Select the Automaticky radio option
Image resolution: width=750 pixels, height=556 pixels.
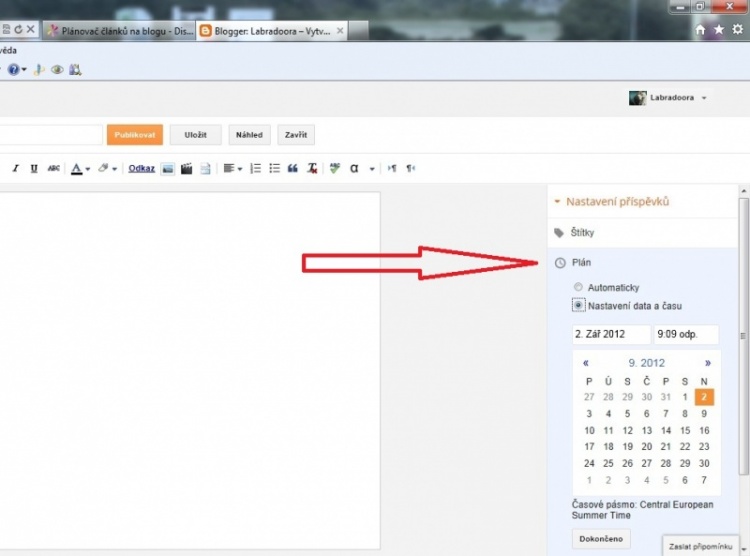click(x=578, y=288)
